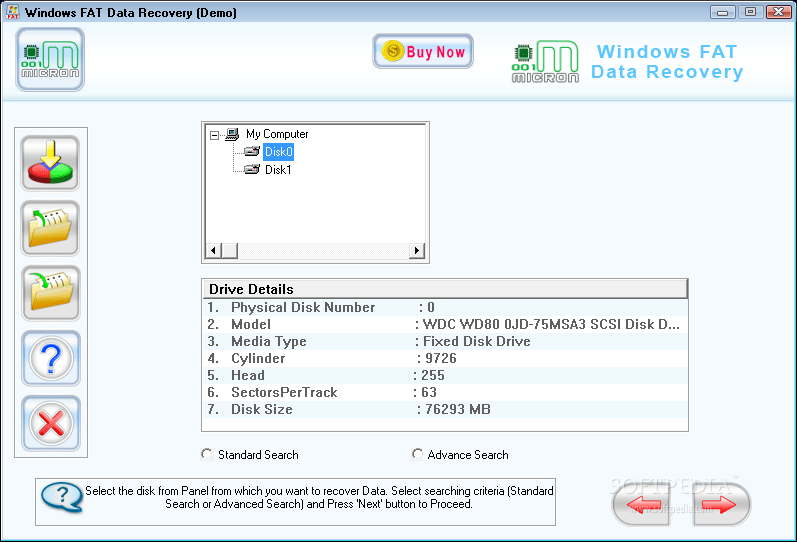Screen dimensions: 797x542
Task: Minimize the Windows FAT Data Recovery window
Action: point(722,12)
